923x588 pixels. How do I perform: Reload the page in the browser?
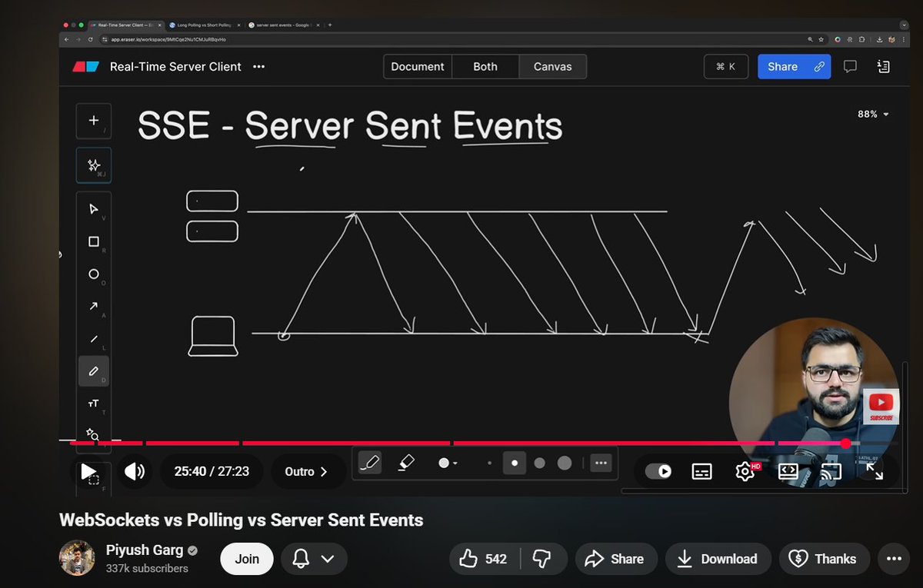pos(91,39)
